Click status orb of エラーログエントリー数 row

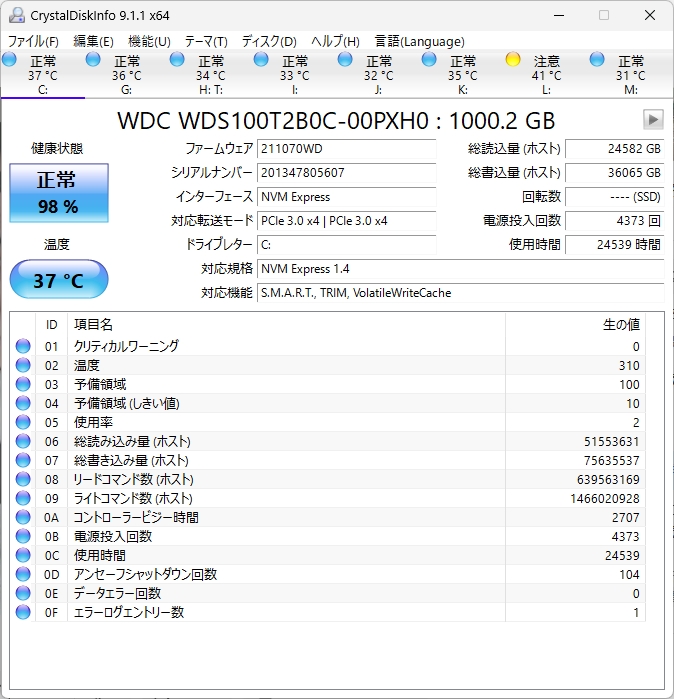tap(23, 612)
